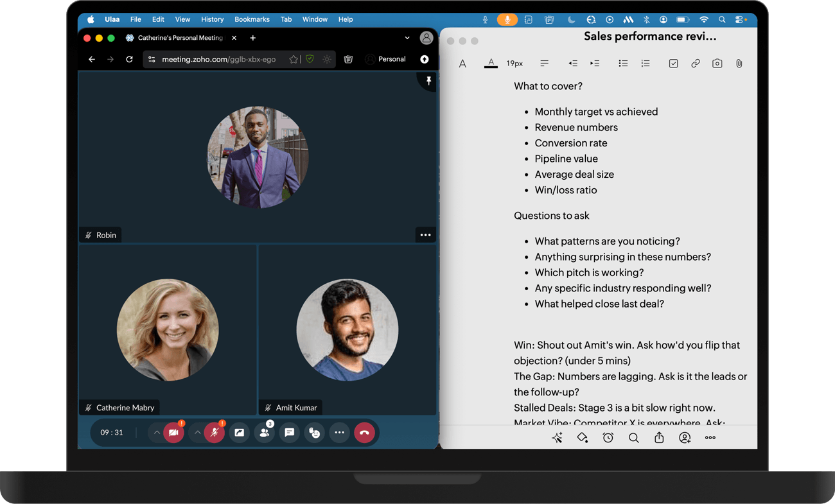Image resolution: width=835 pixels, height=504 pixels.
Task: Open the microphone options chevron
Action: [x=198, y=433]
